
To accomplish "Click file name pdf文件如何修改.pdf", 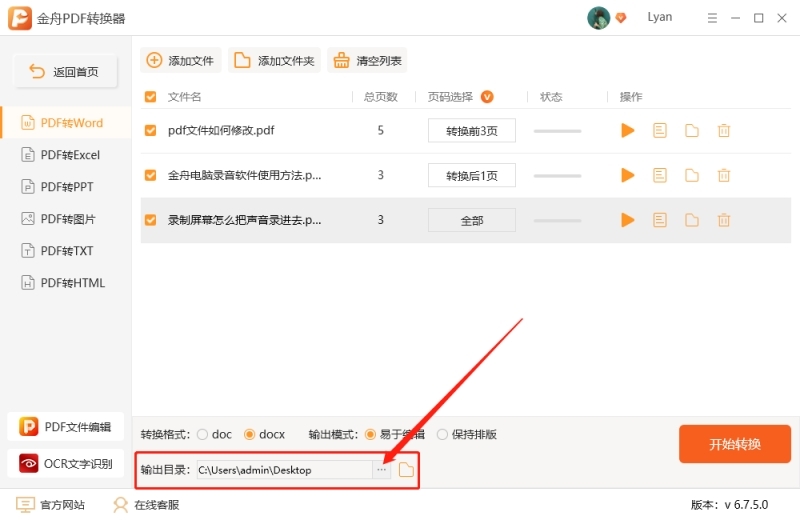I will (221, 131).
